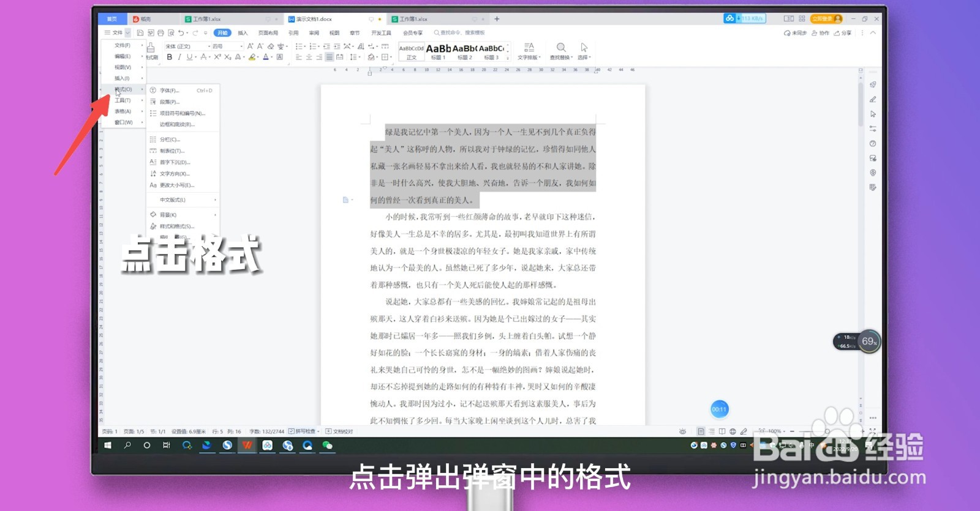Viewport: 980px width, 511px height.
Task: Expand 中文版式(L) submenu
Action: [183, 200]
